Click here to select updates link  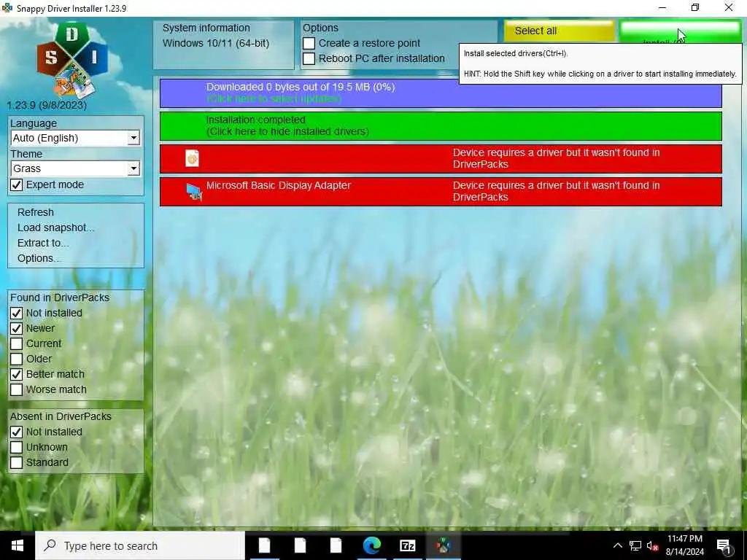(x=274, y=98)
